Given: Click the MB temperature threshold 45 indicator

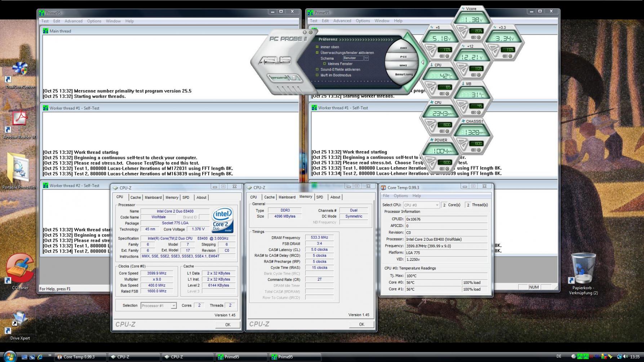Looking at the screenshot, I should point(476,106).
